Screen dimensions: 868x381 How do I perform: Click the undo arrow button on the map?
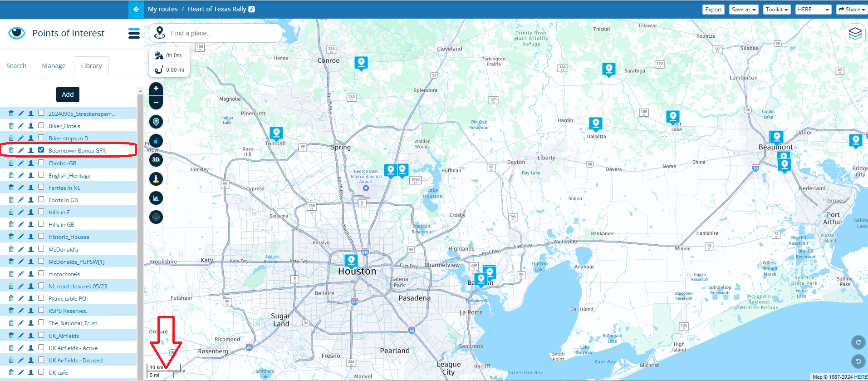pyautogui.click(x=858, y=361)
